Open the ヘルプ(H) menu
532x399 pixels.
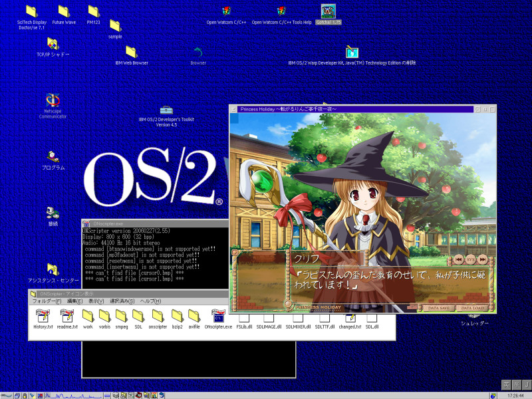tap(150, 301)
